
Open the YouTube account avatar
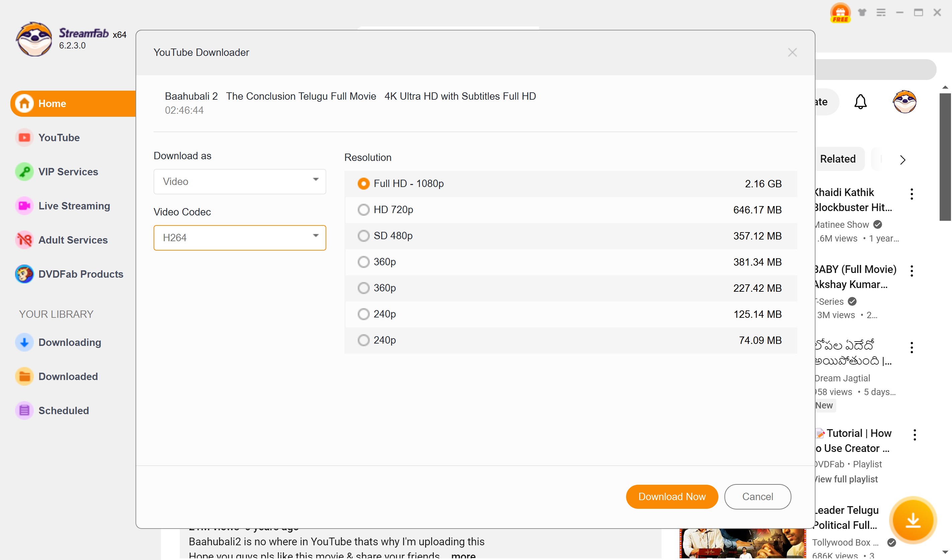point(904,102)
